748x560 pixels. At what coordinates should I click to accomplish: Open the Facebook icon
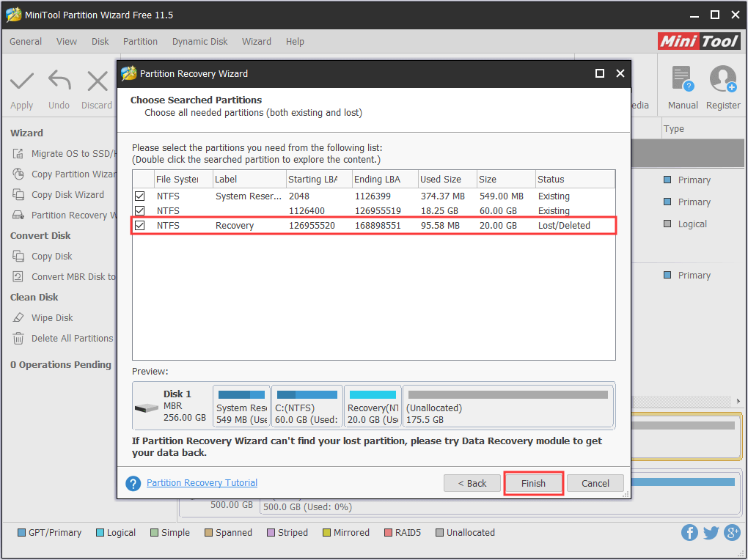click(x=689, y=532)
